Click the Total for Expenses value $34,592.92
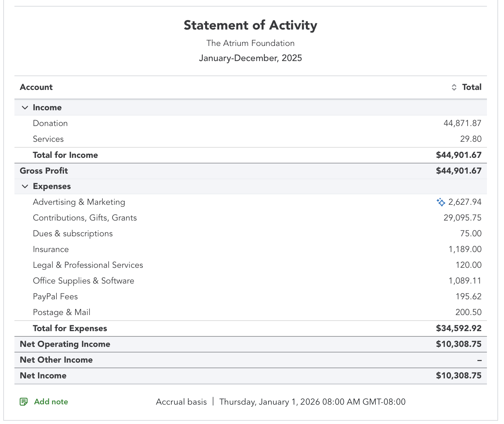 (x=458, y=329)
